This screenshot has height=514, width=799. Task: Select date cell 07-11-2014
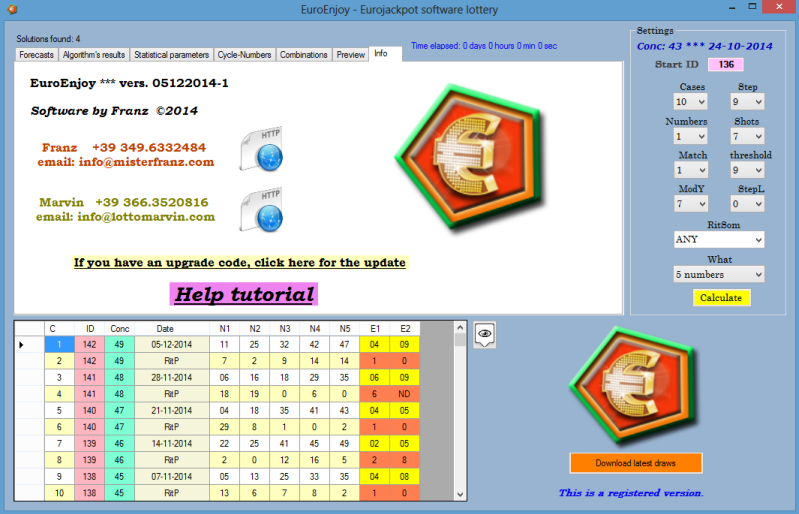tap(172, 477)
